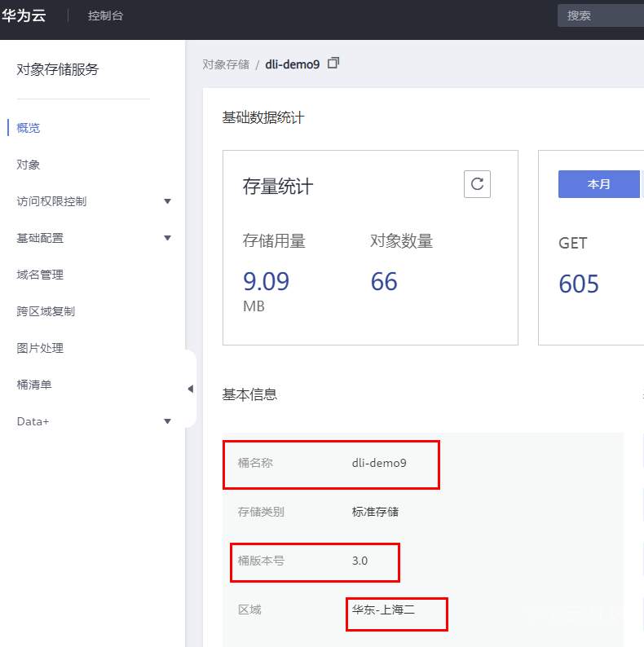The width and height of the screenshot is (644, 647).
Task: Click the 605 GET request count
Action: pos(579,284)
